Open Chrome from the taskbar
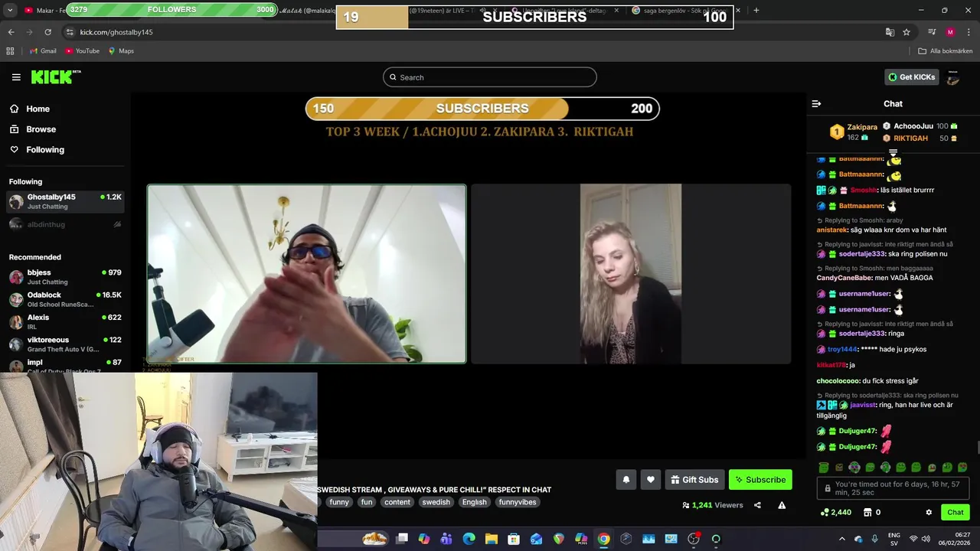Screen dimensions: 980x551 click(603, 539)
